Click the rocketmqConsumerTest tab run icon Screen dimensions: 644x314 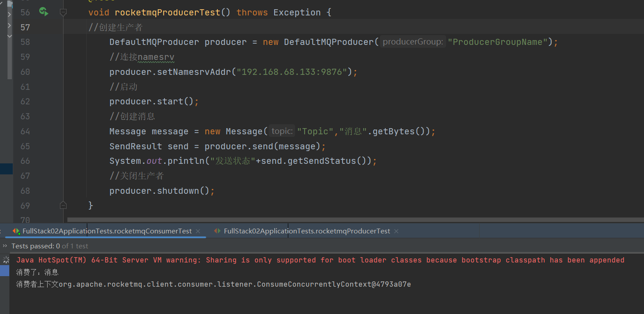(x=16, y=231)
